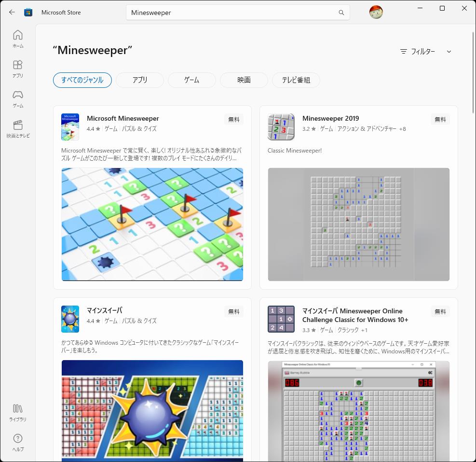Open the Minesweeper 2019 listing
Viewport: 476px width, 462px height.
click(331, 118)
